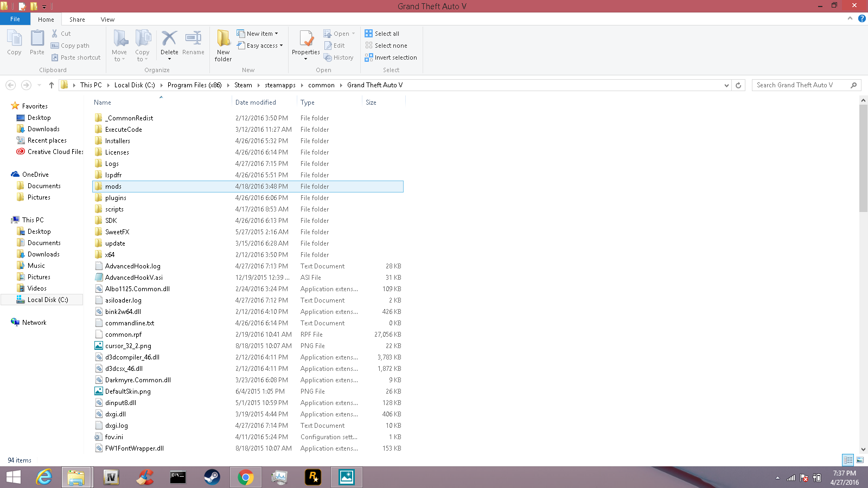Screen dimensions: 868x488
Task: Switch to the Home ribbon tab
Action: (46, 20)
